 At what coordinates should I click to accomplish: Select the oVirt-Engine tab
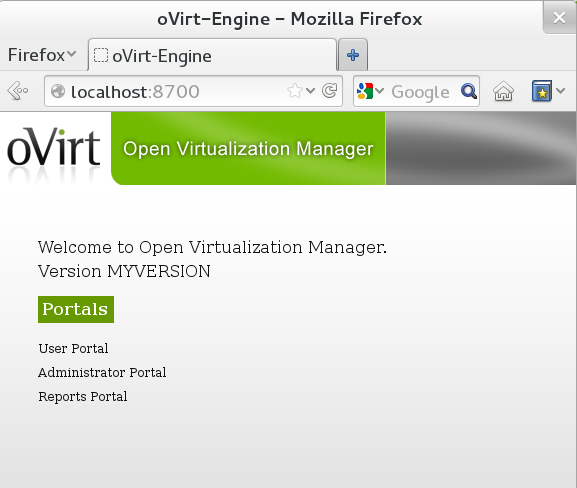(x=212, y=55)
